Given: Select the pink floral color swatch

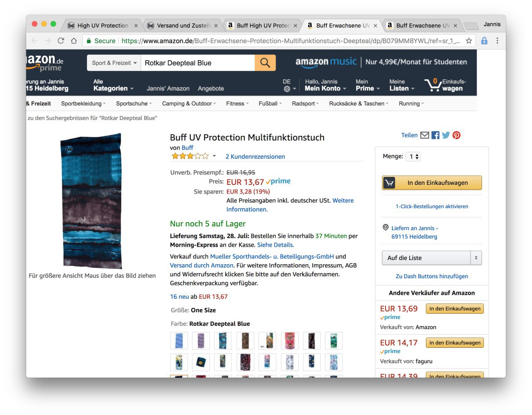Looking at the screenshot, I should 290,341.
